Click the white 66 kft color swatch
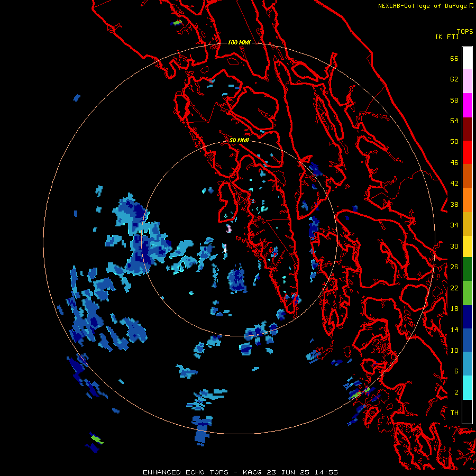The width and height of the screenshot is (476, 476). (467, 58)
